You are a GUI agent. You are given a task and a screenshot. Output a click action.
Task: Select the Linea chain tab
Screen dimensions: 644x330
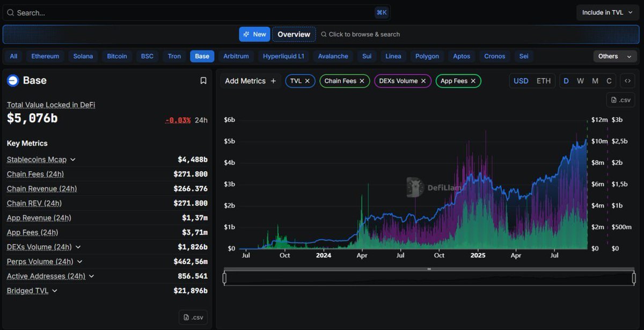pyautogui.click(x=393, y=56)
